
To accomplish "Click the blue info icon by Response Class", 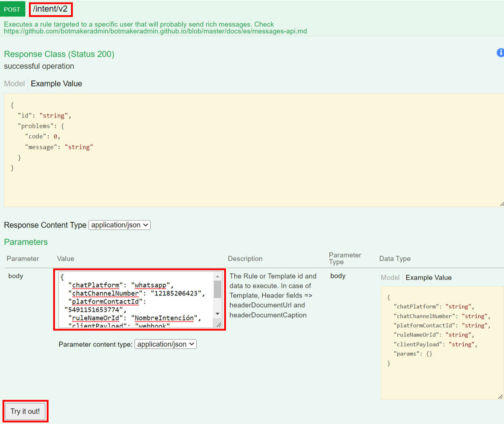I will tap(500, 53).
